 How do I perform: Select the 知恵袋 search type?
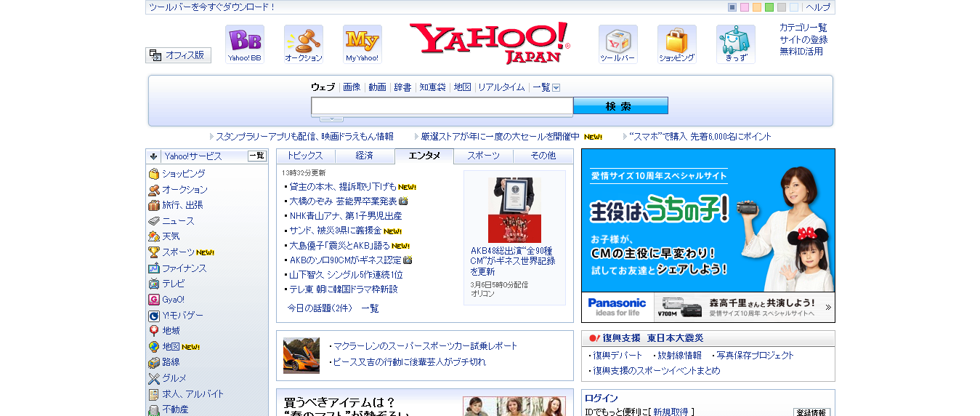pyautogui.click(x=432, y=87)
